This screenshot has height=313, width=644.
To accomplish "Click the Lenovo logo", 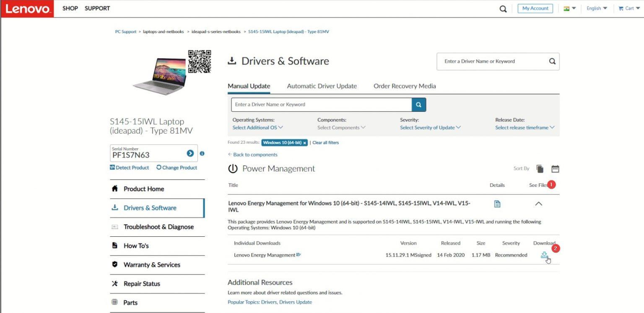I will tap(27, 8).
